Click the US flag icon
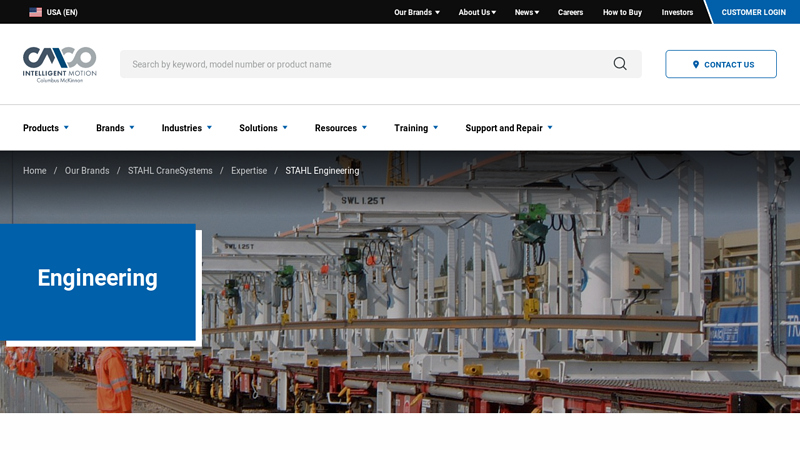800x450 pixels. coord(35,12)
